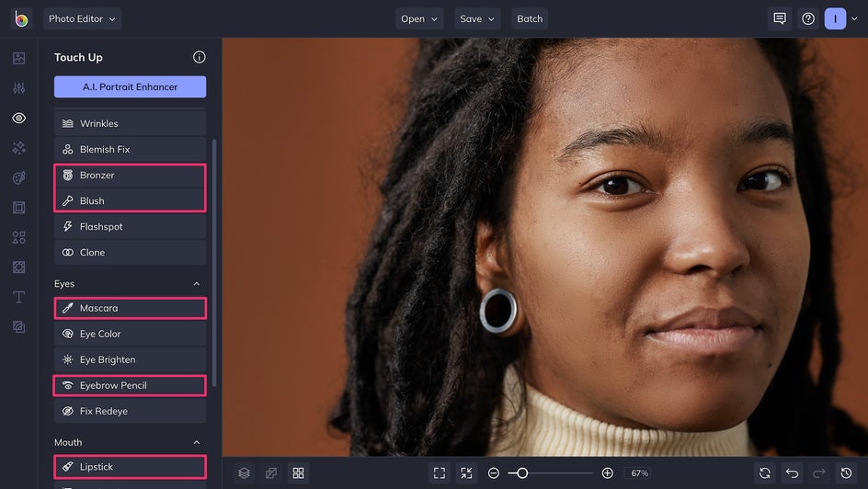This screenshot has width=868, height=489.
Task: Open the Overlays sidebar icon
Action: pos(18,267)
